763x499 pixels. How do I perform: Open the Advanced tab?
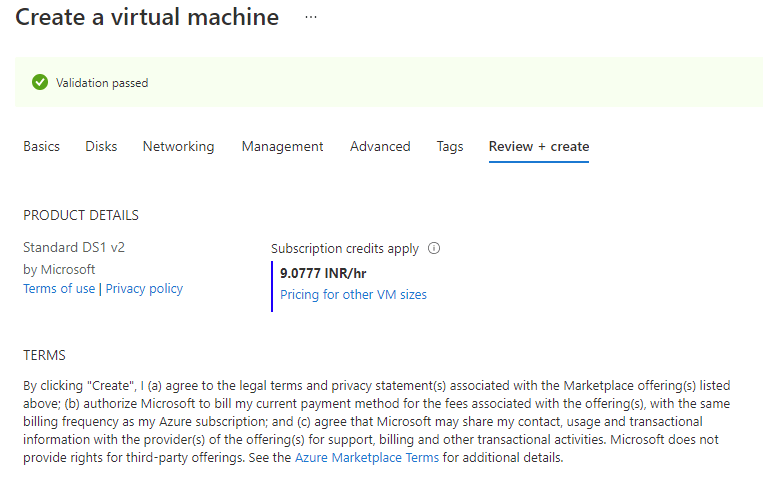(x=380, y=147)
